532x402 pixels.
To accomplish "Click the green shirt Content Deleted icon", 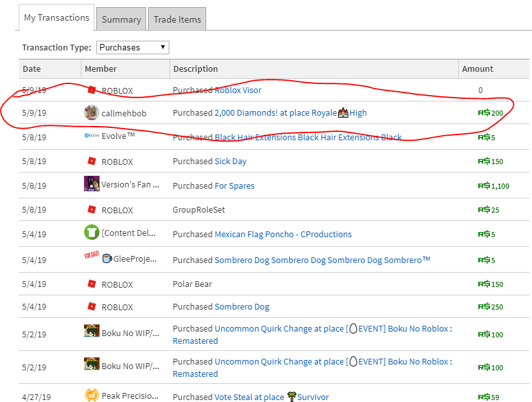I will tap(92, 232).
